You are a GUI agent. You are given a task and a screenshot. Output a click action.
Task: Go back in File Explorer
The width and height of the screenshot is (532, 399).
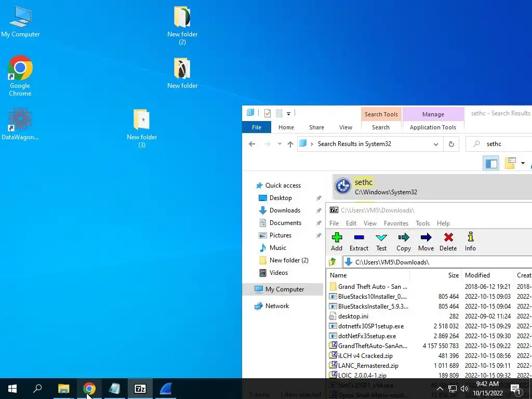pyautogui.click(x=252, y=144)
